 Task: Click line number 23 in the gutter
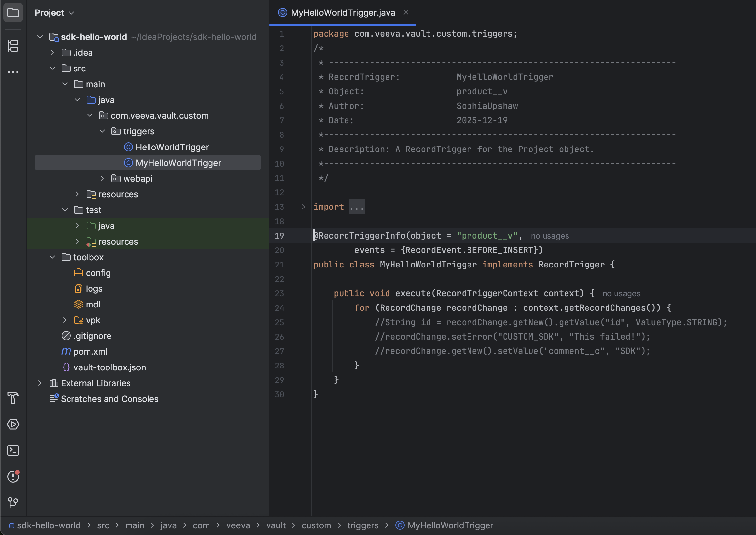tap(279, 293)
